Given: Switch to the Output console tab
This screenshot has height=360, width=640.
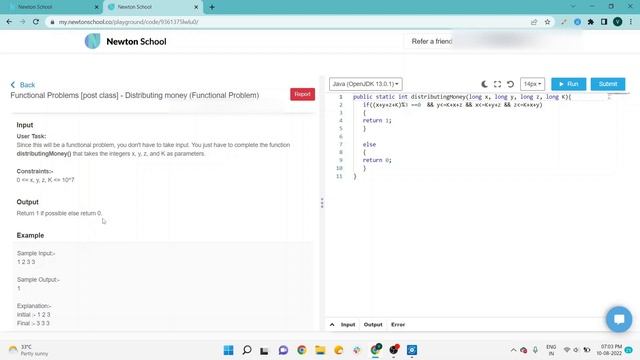Looking at the screenshot, I should click(373, 325).
